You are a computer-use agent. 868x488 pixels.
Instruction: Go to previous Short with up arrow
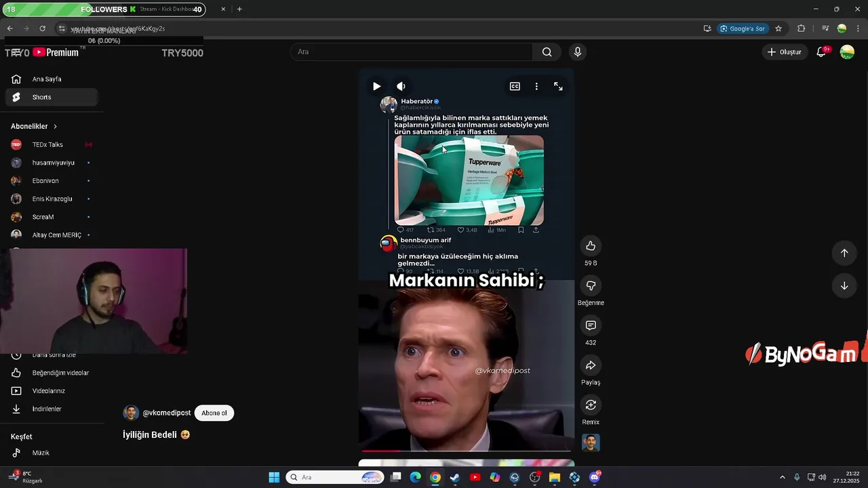844,253
